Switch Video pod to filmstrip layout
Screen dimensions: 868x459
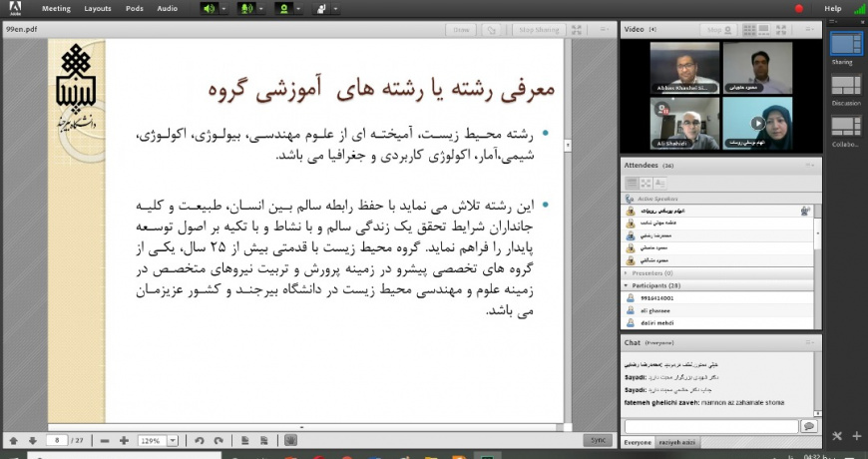pyautogui.click(x=763, y=30)
